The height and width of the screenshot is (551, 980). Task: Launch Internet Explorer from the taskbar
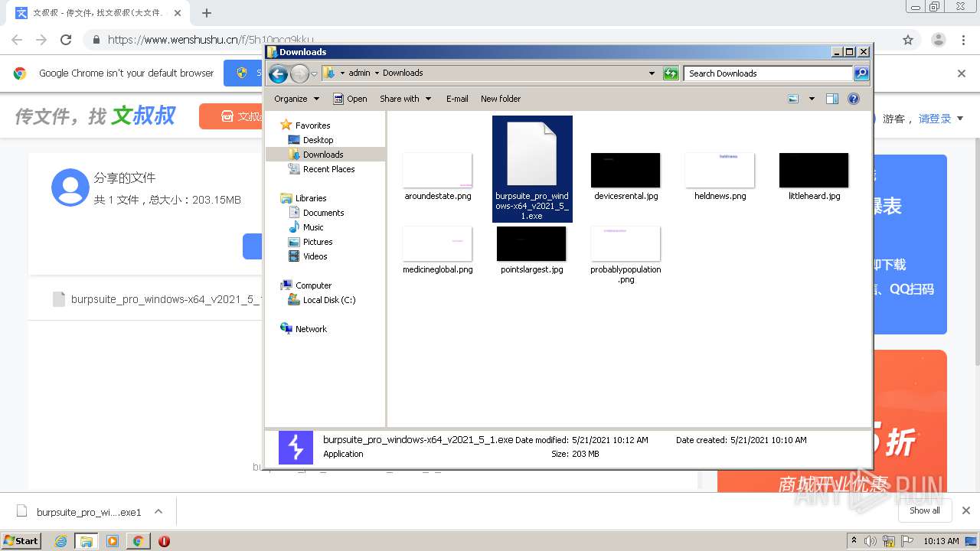pyautogui.click(x=61, y=541)
